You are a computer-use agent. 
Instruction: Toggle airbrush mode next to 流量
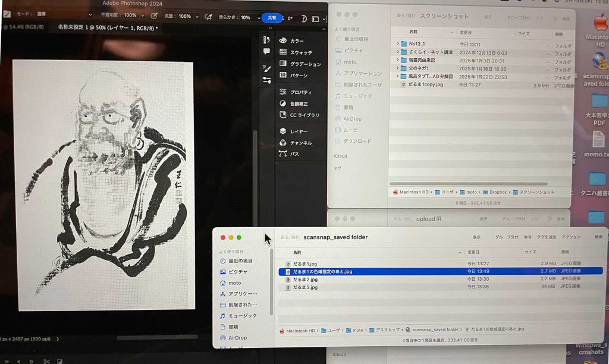pyautogui.click(x=209, y=17)
